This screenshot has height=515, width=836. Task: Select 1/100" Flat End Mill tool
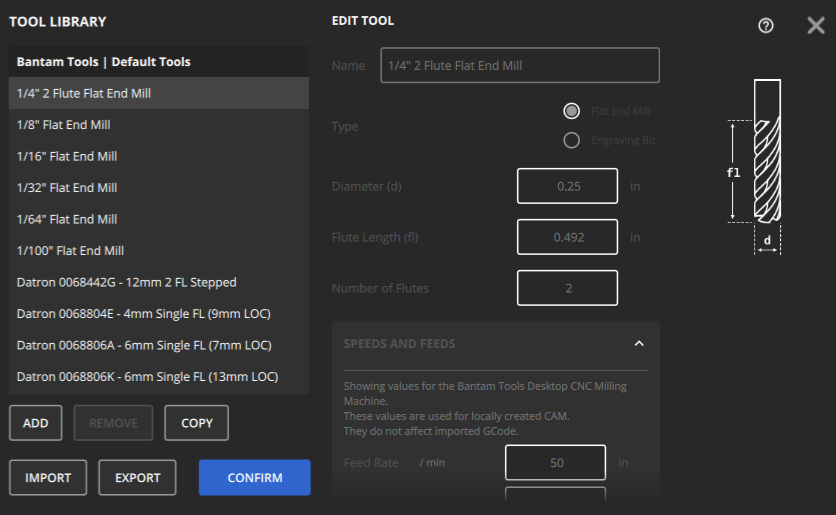point(159,251)
